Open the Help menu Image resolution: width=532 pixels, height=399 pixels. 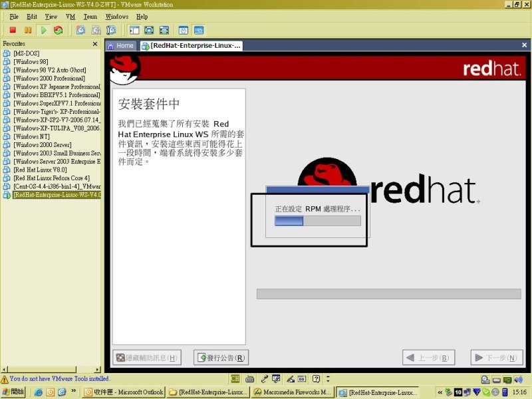pos(142,17)
